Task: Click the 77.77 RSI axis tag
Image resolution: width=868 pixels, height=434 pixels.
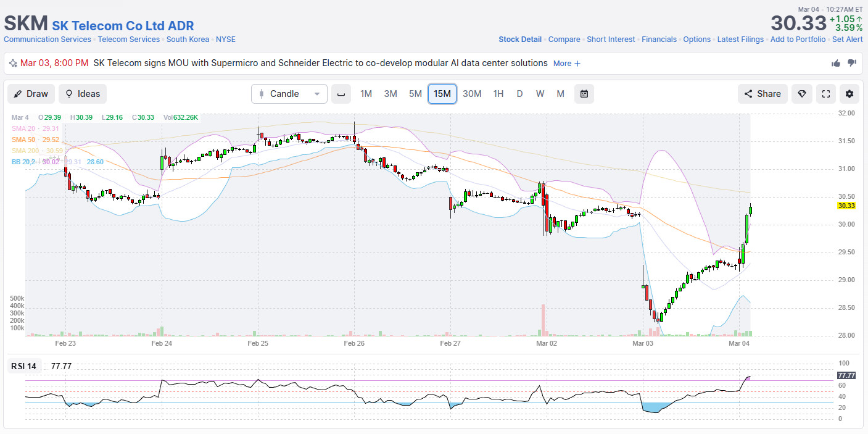Action: (x=846, y=375)
